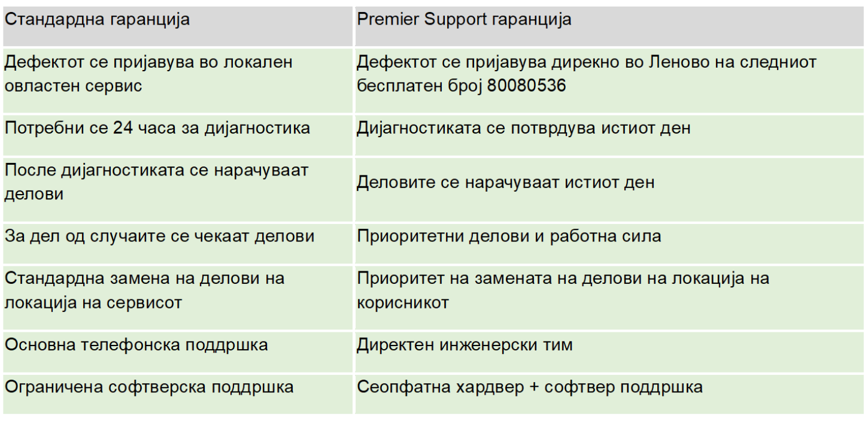Select the "За дел од случаите" cell
868x424 pixels.
159,237
